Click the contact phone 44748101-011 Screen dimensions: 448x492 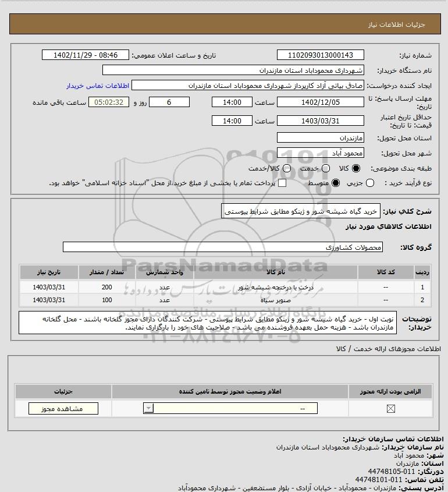379,480
